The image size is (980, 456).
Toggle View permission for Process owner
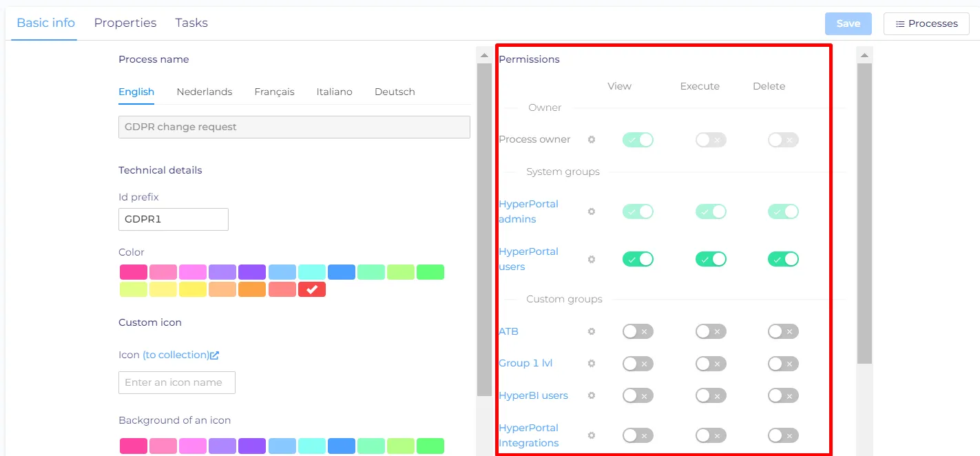coord(638,140)
